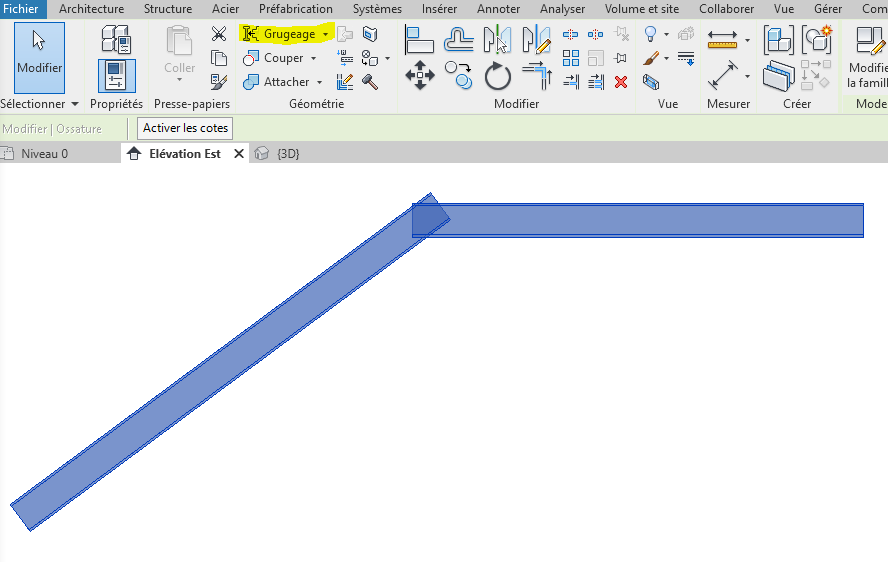Click the red X Delete icon
This screenshot has height=562, width=888.
(x=621, y=82)
